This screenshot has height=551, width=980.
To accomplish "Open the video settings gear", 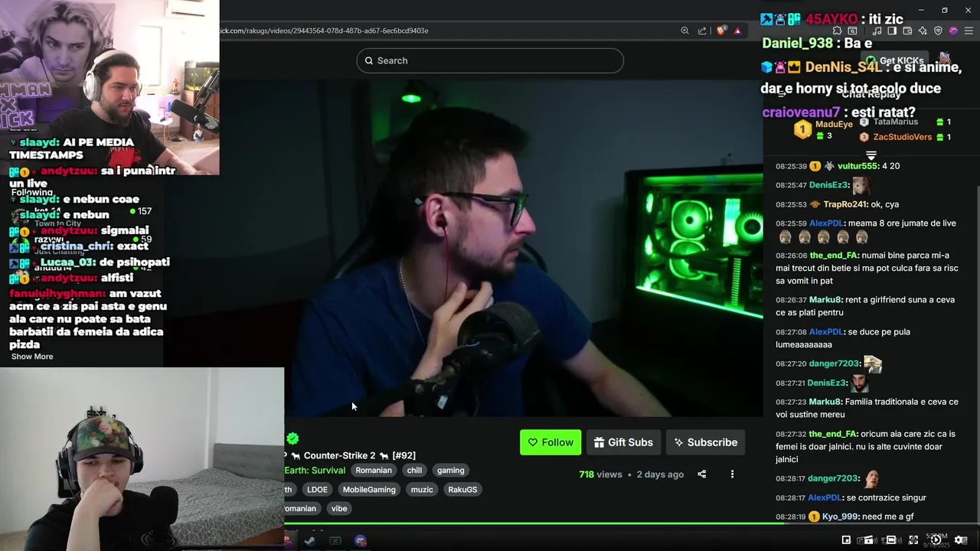I will [x=960, y=540].
